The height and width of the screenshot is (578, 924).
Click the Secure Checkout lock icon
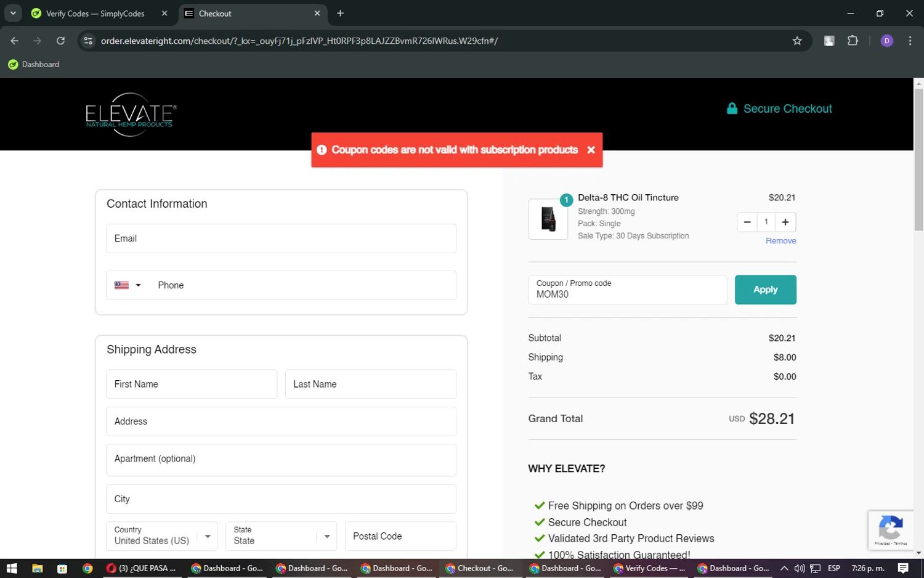pos(732,108)
